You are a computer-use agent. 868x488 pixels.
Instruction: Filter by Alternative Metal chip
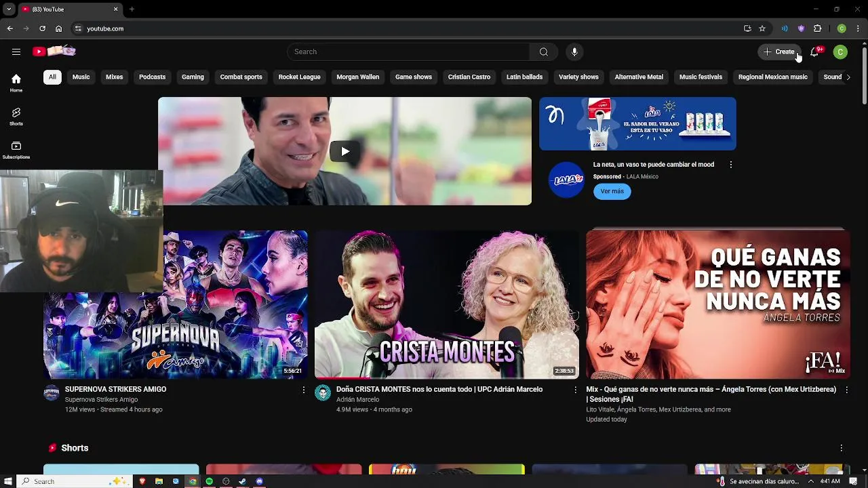click(639, 77)
